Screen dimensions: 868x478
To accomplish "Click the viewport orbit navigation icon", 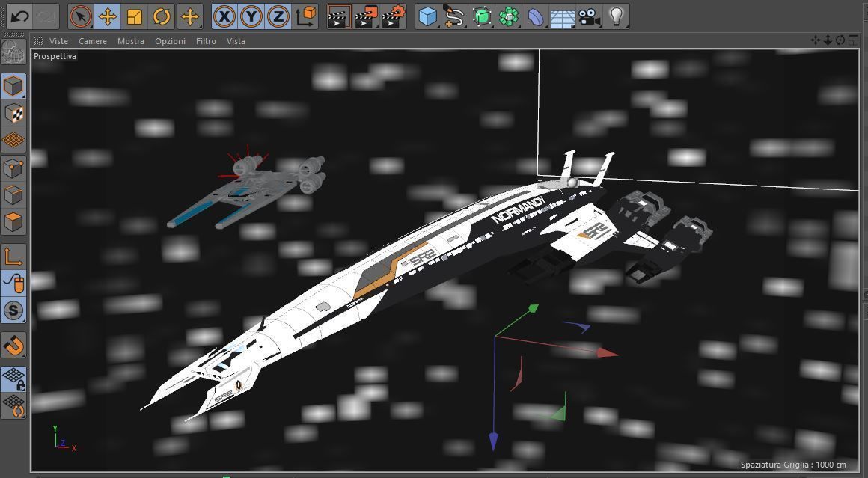I will [840, 40].
